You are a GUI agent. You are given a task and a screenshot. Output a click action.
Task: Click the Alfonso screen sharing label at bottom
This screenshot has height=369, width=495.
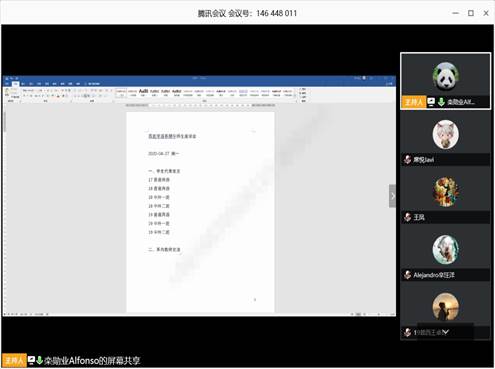(x=92, y=360)
